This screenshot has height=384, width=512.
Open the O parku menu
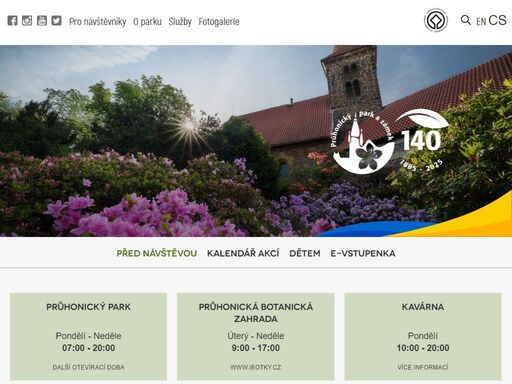[x=147, y=22]
